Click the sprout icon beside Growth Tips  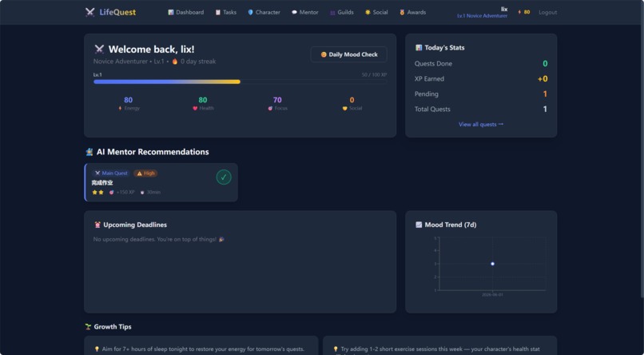[x=88, y=327]
